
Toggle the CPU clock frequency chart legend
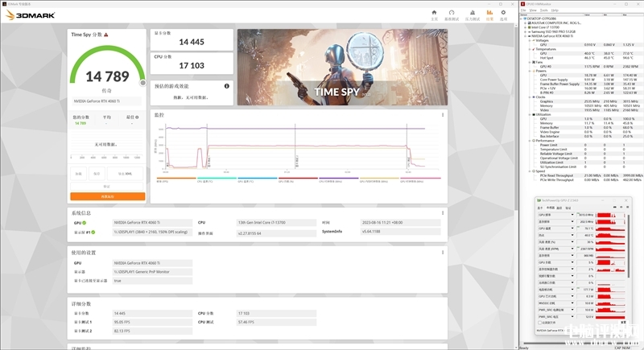338,179
